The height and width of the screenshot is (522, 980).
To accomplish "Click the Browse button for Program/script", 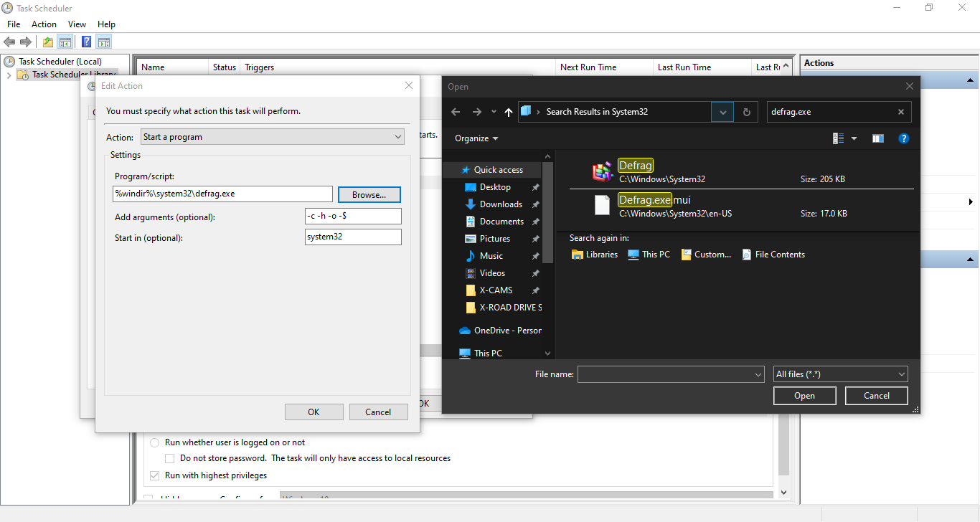I will tap(369, 194).
